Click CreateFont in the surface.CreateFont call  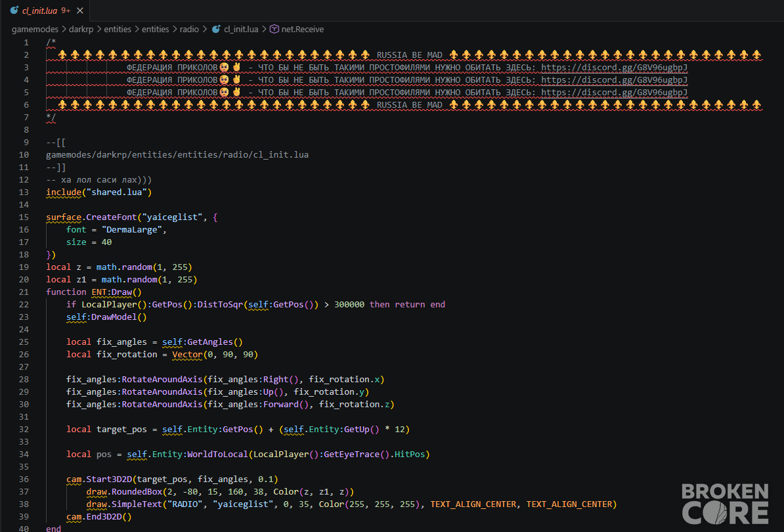[x=112, y=217]
